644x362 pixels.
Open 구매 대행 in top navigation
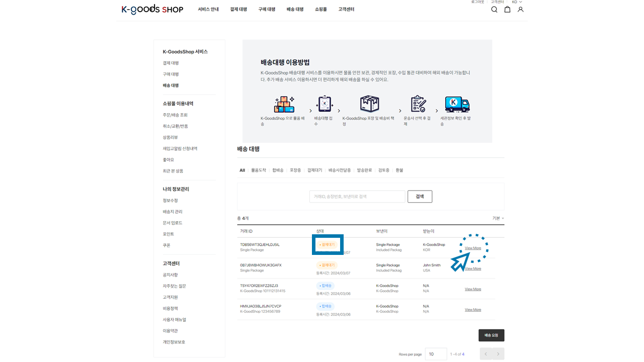(267, 10)
